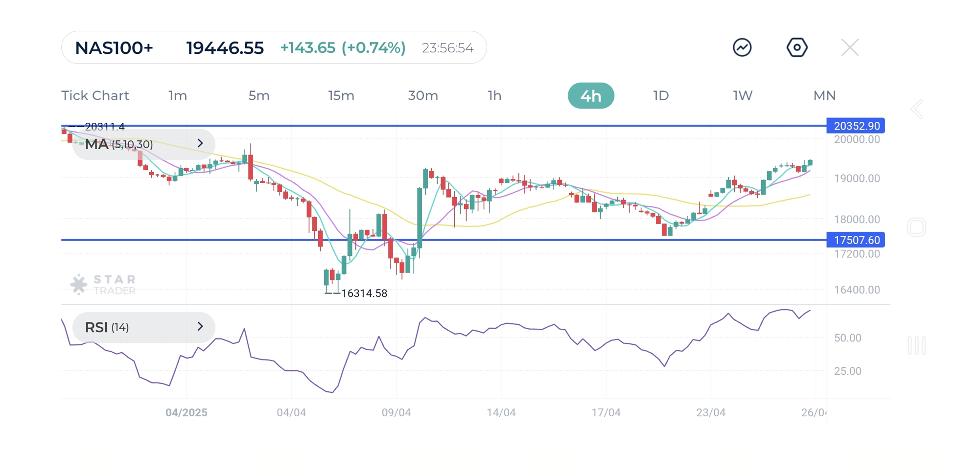Open the chart indicators line icon

pyautogui.click(x=742, y=47)
